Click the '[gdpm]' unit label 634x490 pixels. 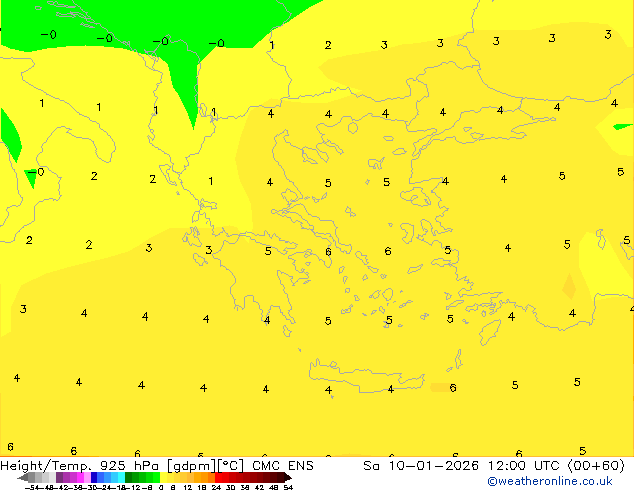[192, 466]
